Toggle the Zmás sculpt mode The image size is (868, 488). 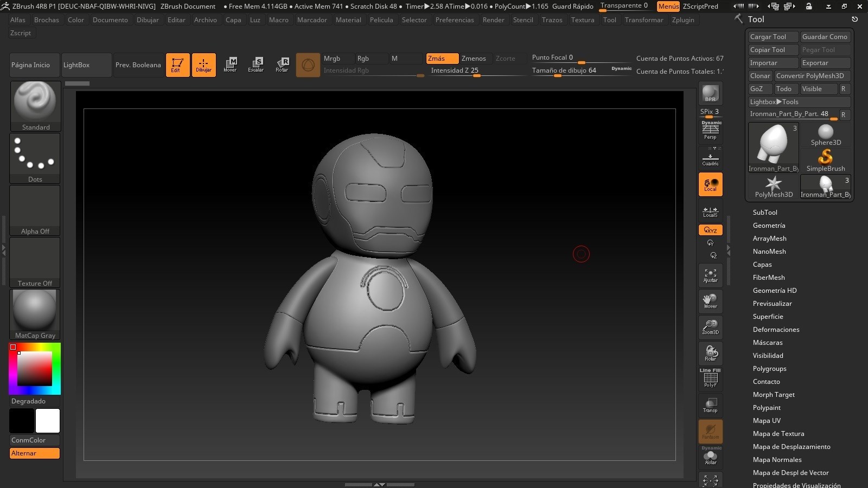pyautogui.click(x=442, y=59)
